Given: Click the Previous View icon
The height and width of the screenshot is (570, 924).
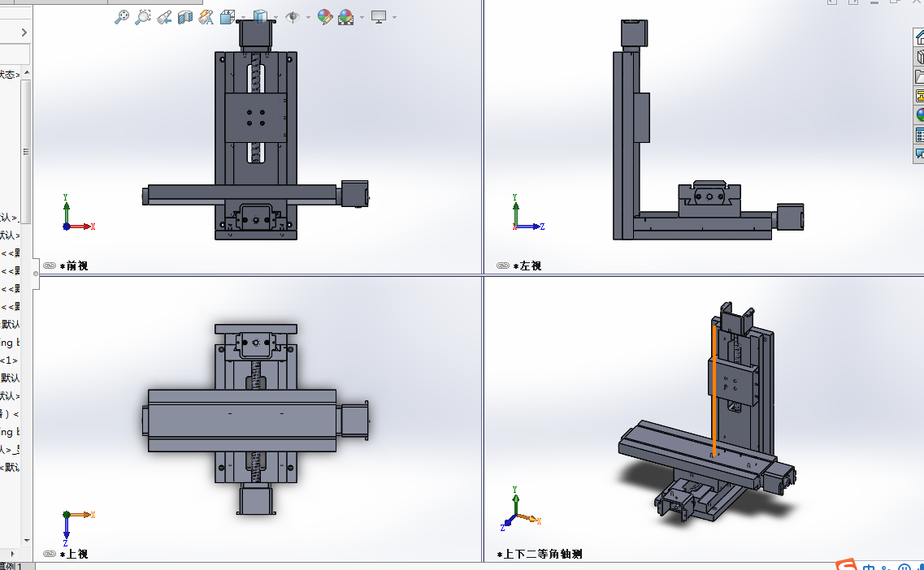Looking at the screenshot, I should (164, 17).
